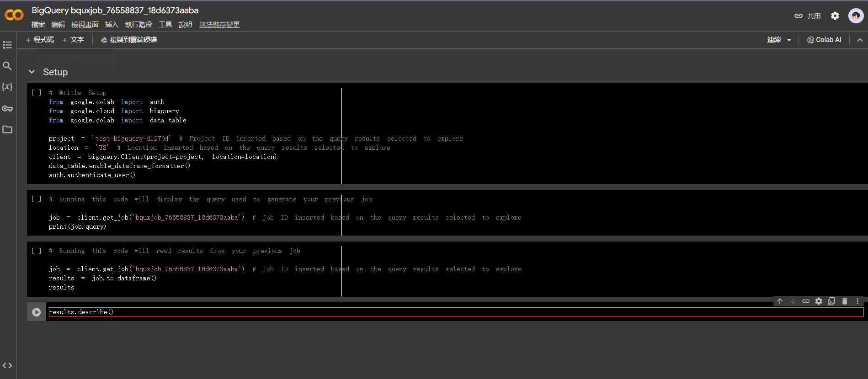Screen dimensions: 868x379
Task: Open the 插入 menu
Action: point(112,25)
